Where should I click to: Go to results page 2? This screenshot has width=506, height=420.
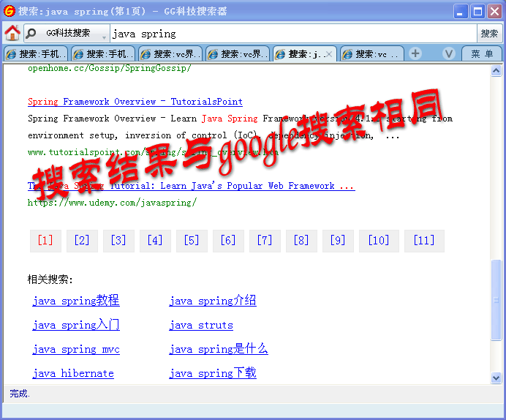coord(82,240)
